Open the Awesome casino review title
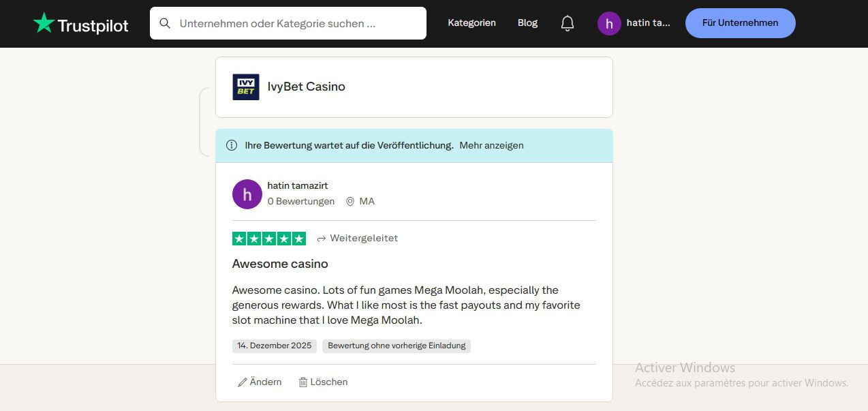This screenshot has width=868, height=411. (280, 264)
